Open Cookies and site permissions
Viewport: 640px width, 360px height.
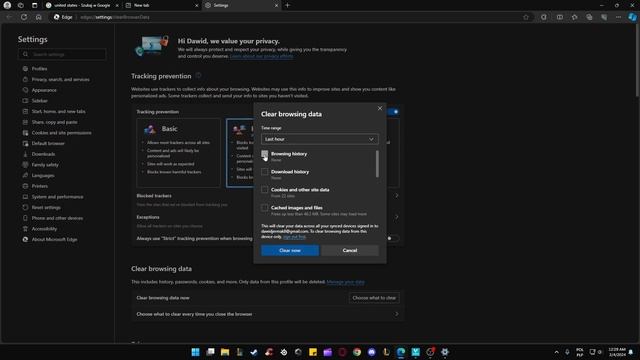(61, 133)
